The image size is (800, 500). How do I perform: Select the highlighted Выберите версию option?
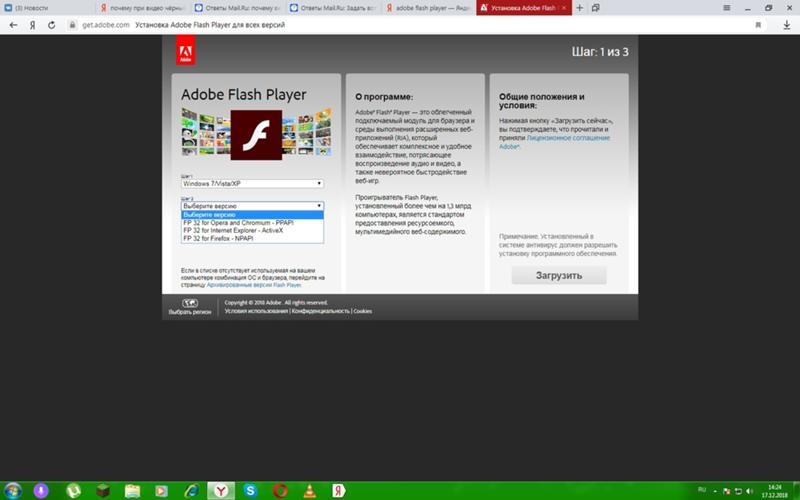[253, 215]
